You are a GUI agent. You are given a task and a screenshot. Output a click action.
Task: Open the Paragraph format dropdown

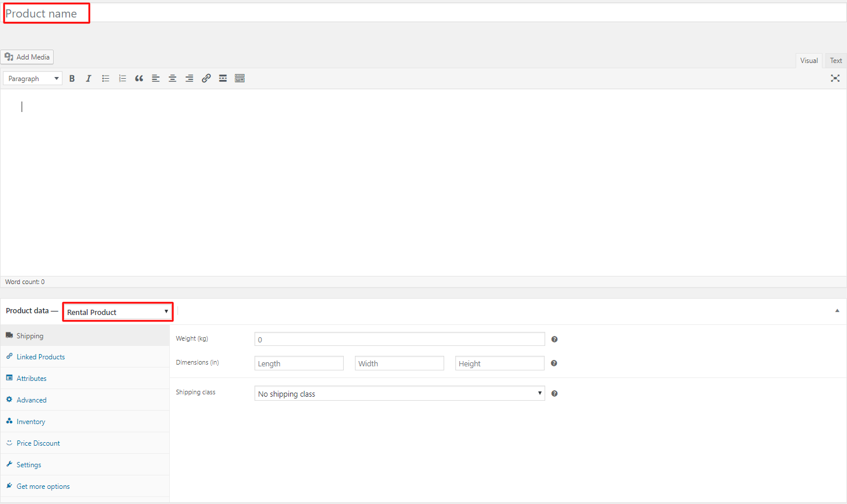click(33, 78)
